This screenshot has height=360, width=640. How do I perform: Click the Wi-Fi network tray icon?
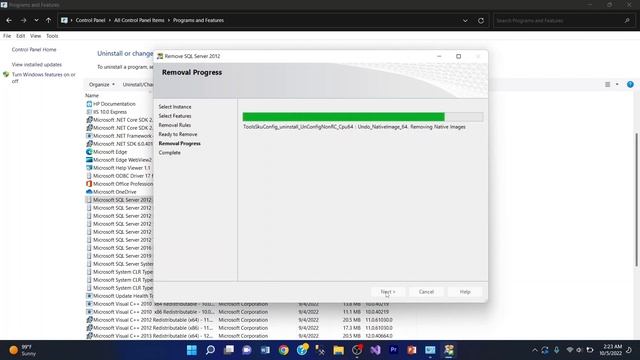pyautogui.click(x=570, y=350)
